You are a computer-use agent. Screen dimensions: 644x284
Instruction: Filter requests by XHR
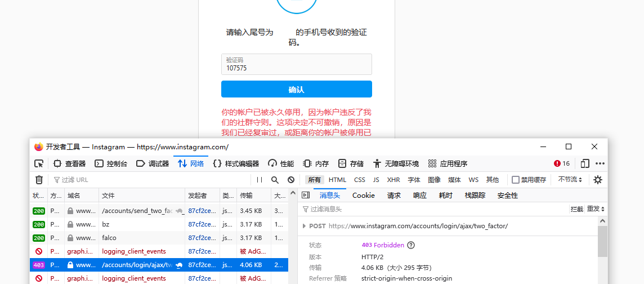[x=393, y=180]
